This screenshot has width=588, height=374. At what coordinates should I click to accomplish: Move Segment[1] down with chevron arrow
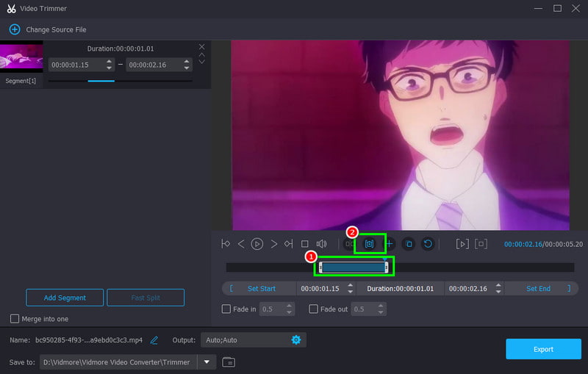point(201,62)
